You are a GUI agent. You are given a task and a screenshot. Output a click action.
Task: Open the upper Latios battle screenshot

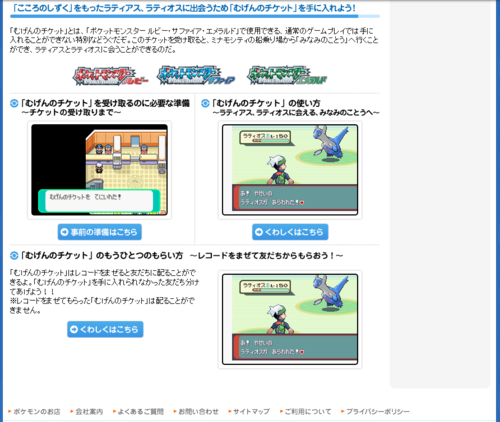[x=290, y=170]
